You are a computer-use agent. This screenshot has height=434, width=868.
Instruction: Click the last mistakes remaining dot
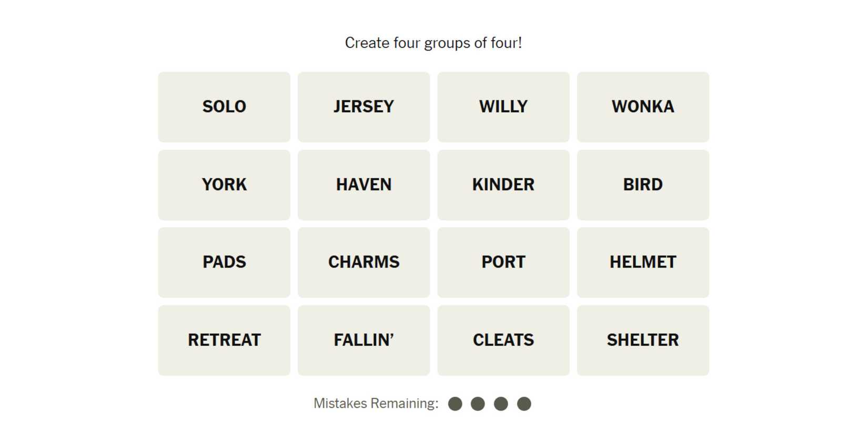coord(524,404)
